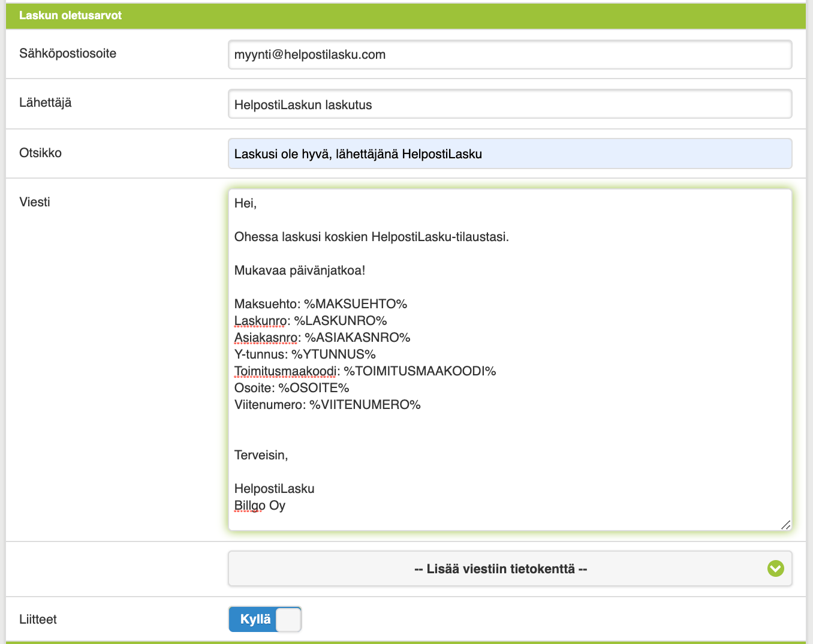Click the 'Hei,' greeting line
The image size is (813, 644).
(245, 203)
